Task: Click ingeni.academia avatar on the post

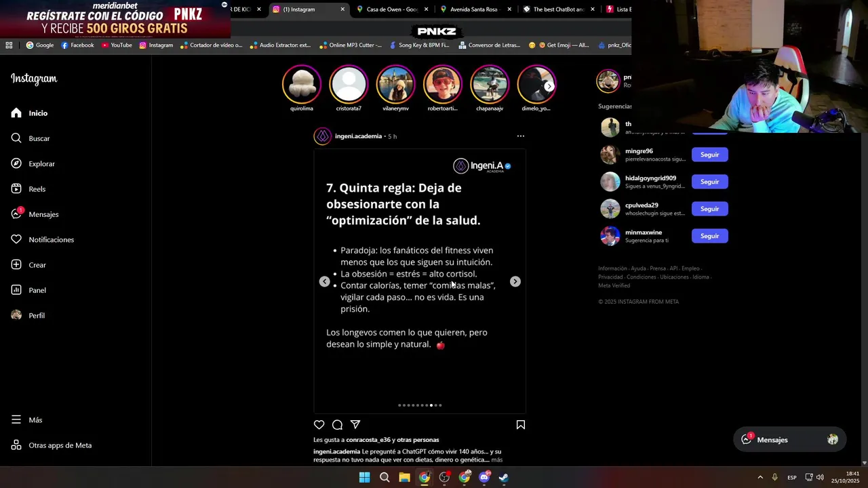Action: (x=323, y=136)
